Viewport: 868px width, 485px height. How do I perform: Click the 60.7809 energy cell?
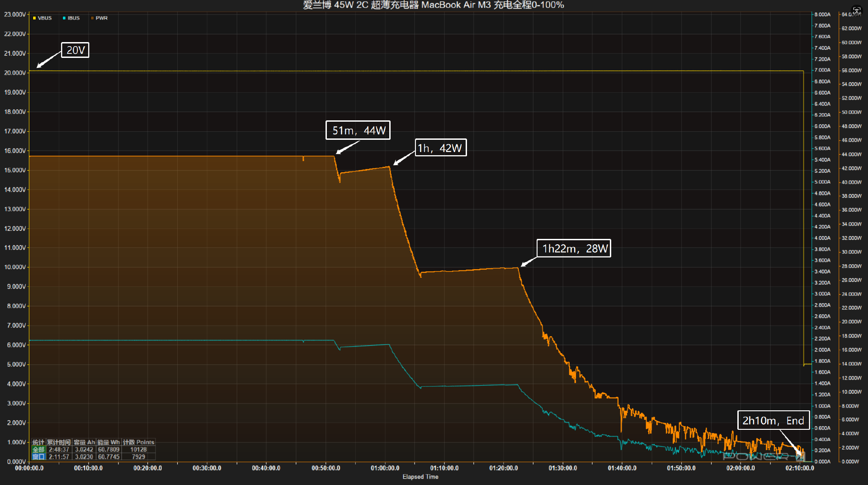tap(108, 450)
